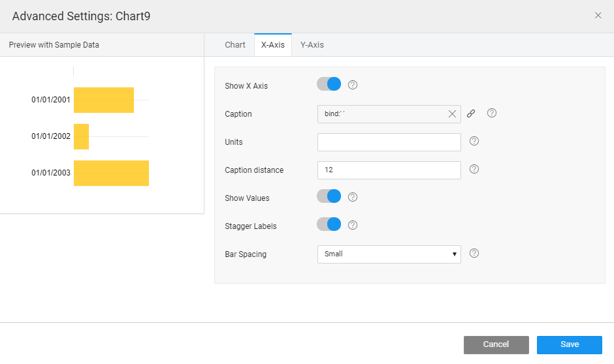Open the Y-Axis tab
The image size is (614, 364).
pos(312,45)
